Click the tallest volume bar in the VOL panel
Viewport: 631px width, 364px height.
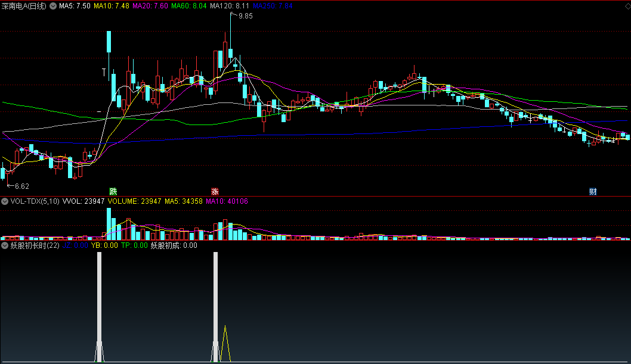pyautogui.click(x=109, y=224)
